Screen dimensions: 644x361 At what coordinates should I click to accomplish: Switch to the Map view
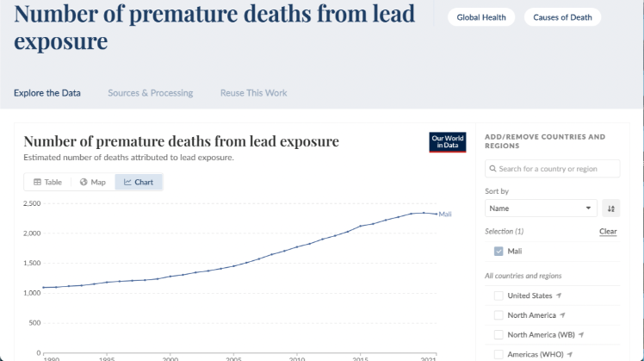[x=92, y=182]
